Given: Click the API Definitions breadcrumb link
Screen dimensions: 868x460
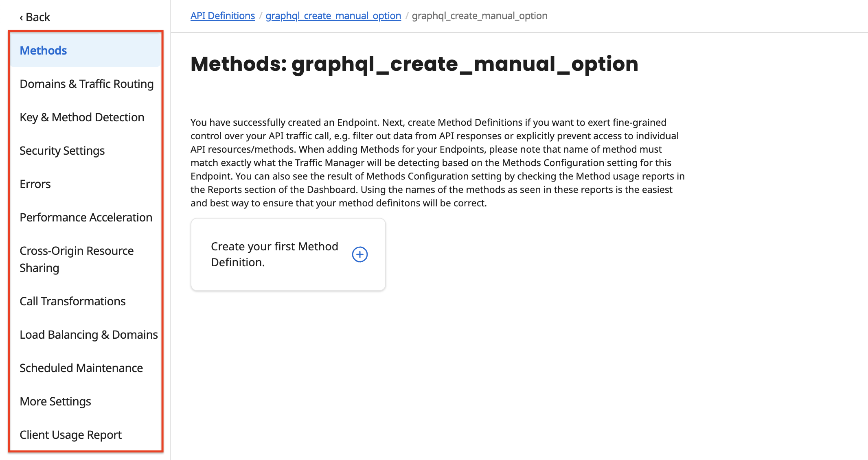Looking at the screenshot, I should pyautogui.click(x=222, y=16).
